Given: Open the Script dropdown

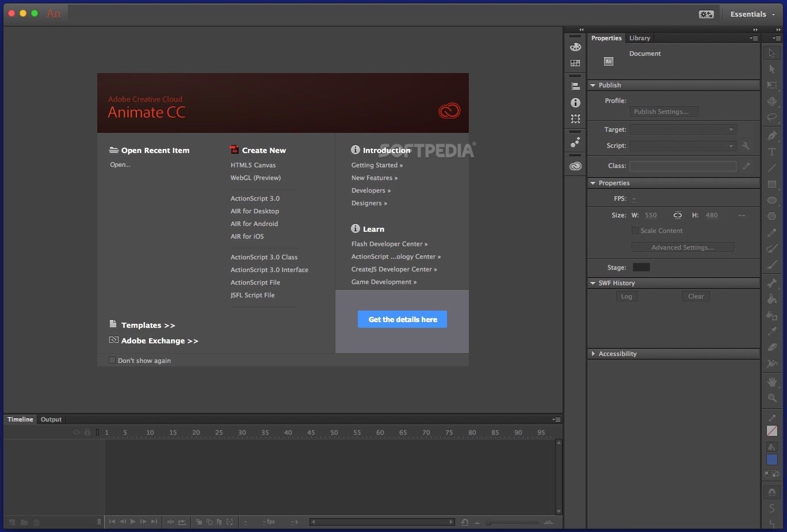Looking at the screenshot, I should coord(683,146).
